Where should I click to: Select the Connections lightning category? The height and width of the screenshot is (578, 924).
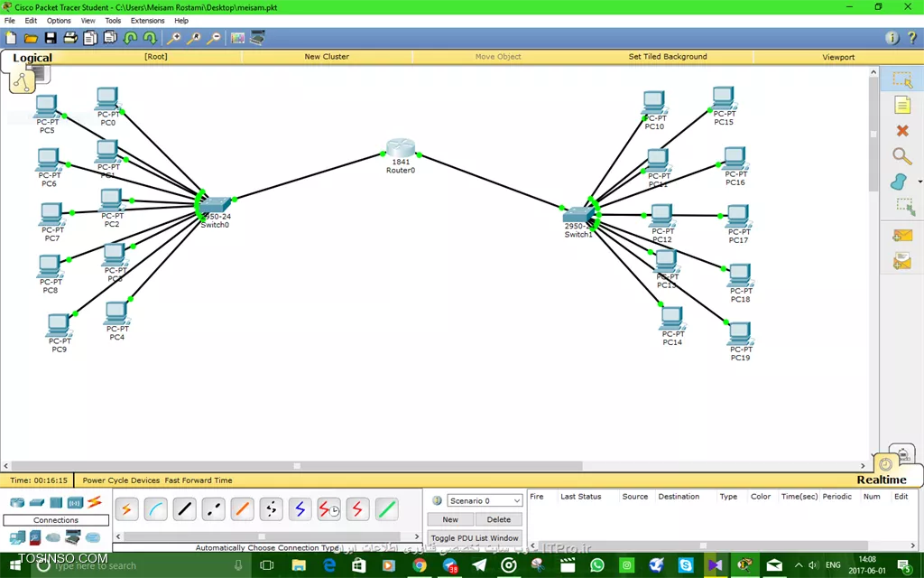[x=94, y=502]
